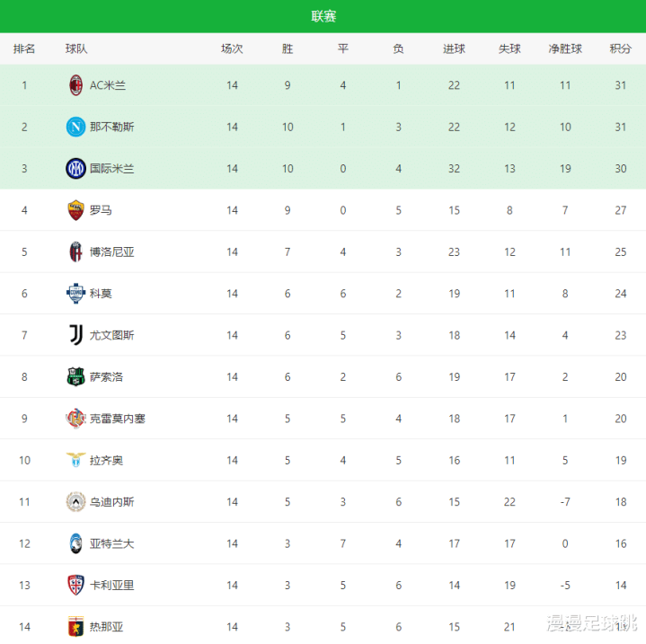
Task: Click the Roma club crest icon
Action: [x=75, y=210]
